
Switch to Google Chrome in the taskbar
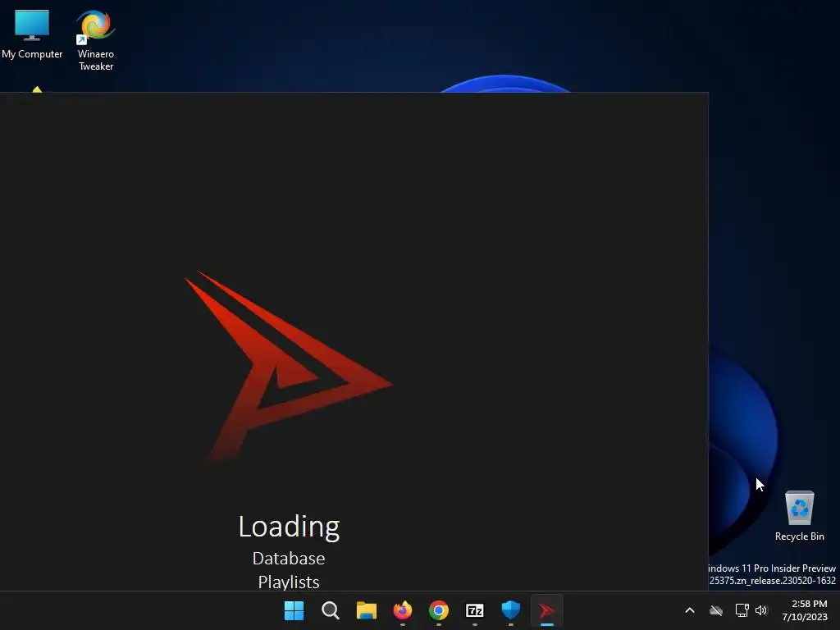[x=439, y=610]
